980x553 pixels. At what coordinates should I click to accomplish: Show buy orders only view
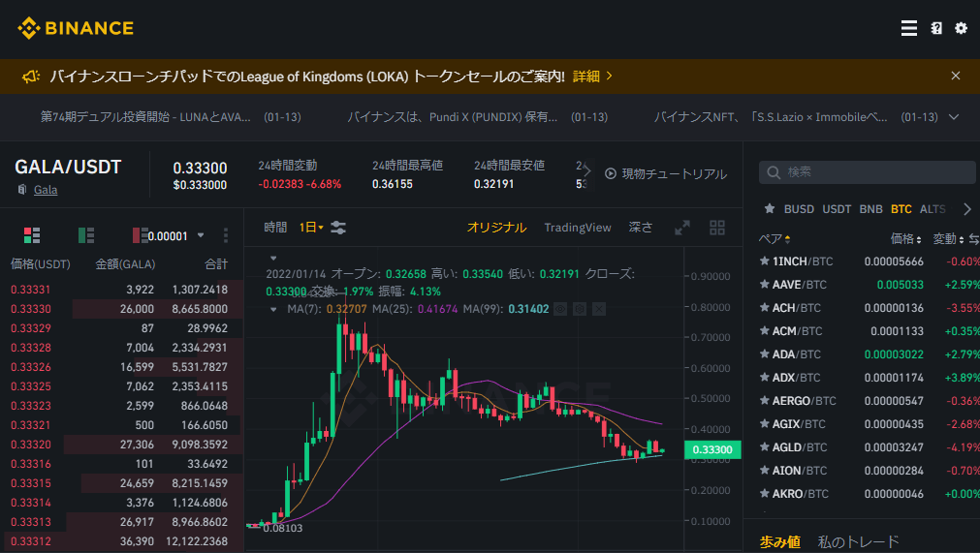tap(86, 235)
